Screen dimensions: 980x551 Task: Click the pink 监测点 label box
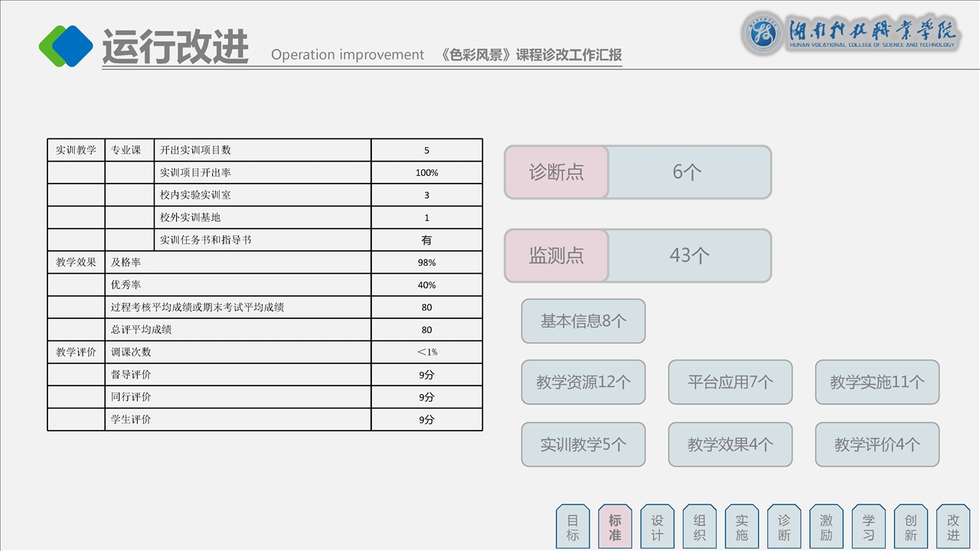(x=557, y=256)
